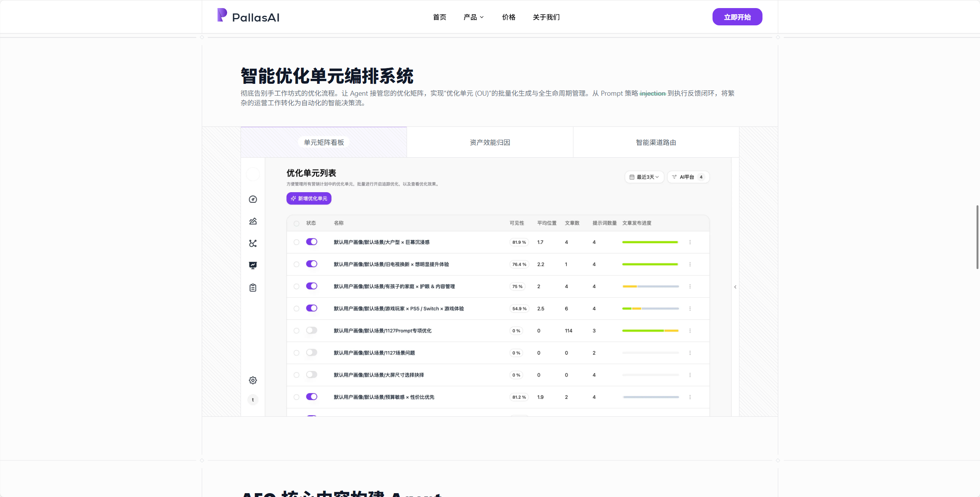Switch to the 单元矩阵看板 tab
Image resolution: width=980 pixels, height=497 pixels.
point(324,142)
